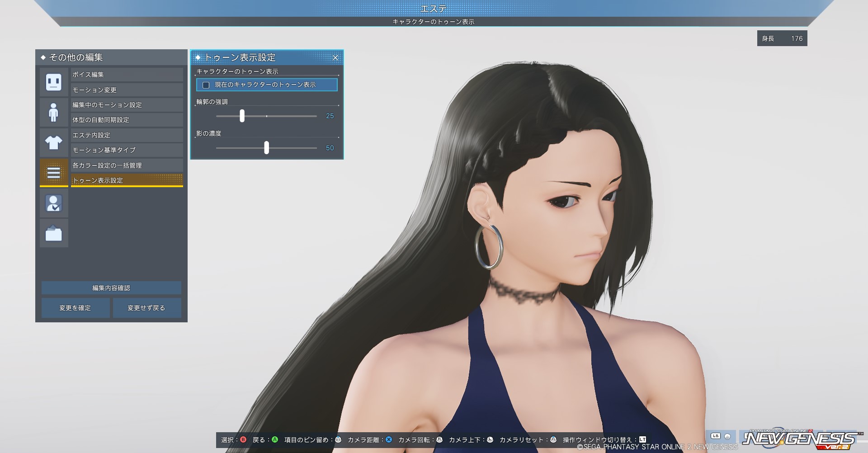The height and width of the screenshot is (453, 868).
Task: Click the 輪郭の強調 label
Action: click(212, 102)
